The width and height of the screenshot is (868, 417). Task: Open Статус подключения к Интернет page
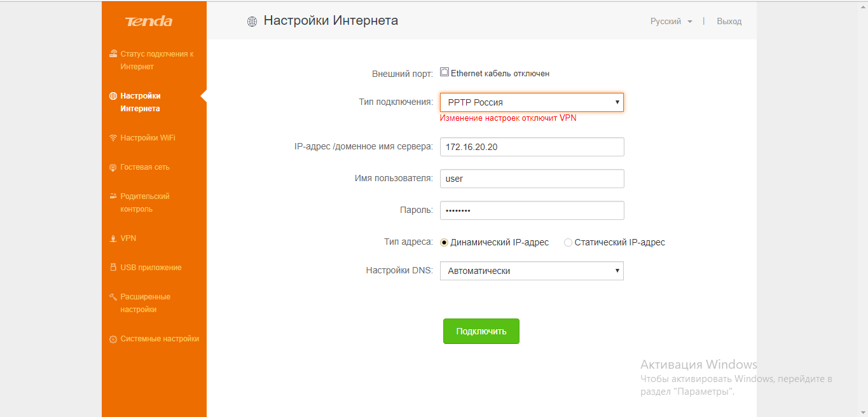pos(157,60)
